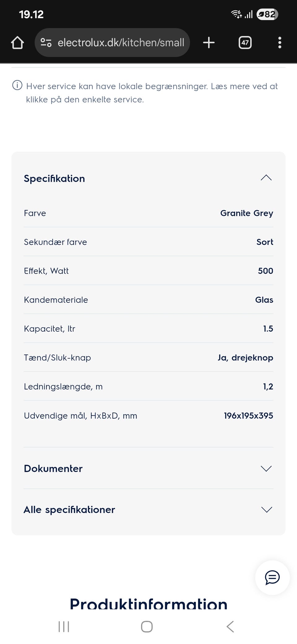Tap the battery indicator in status bar

click(267, 14)
